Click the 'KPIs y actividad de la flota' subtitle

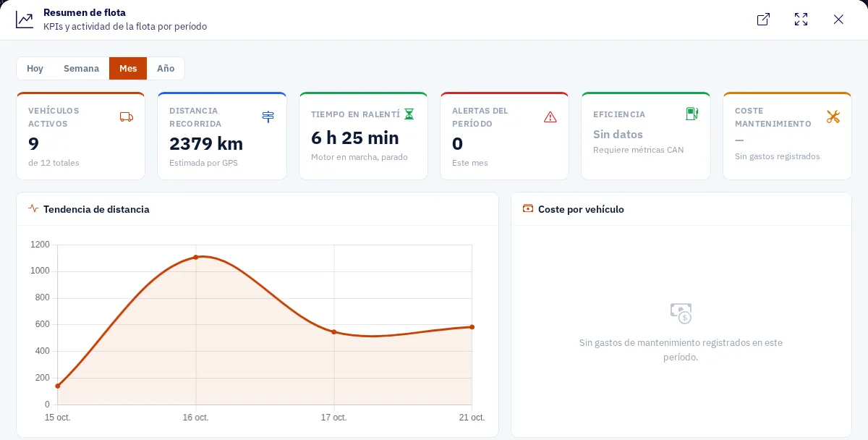tap(125, 27)
